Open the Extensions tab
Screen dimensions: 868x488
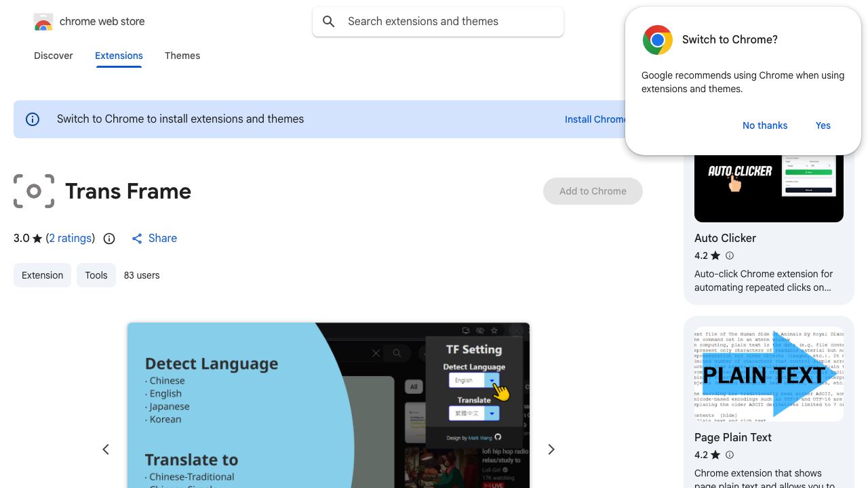pyautogui.click(x=119, y=56)
